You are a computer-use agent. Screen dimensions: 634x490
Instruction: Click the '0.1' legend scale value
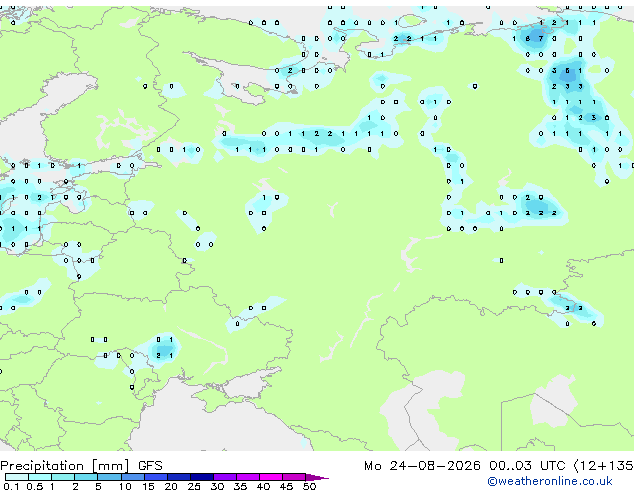pyautogui.click(x=11, y=486)
